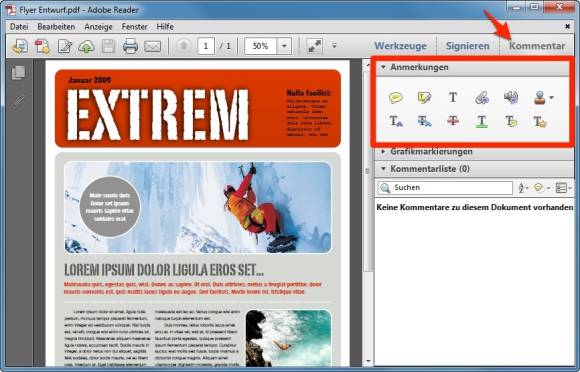Open the Werkzeuge pane
This screenshot has height=372, width=580.
pos(401,46)
